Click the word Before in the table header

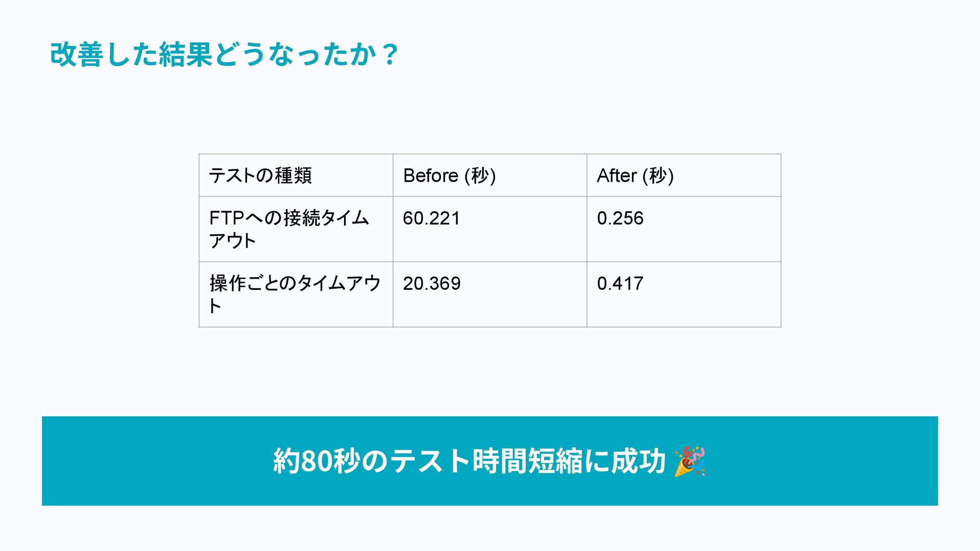[x=431, y=176]
